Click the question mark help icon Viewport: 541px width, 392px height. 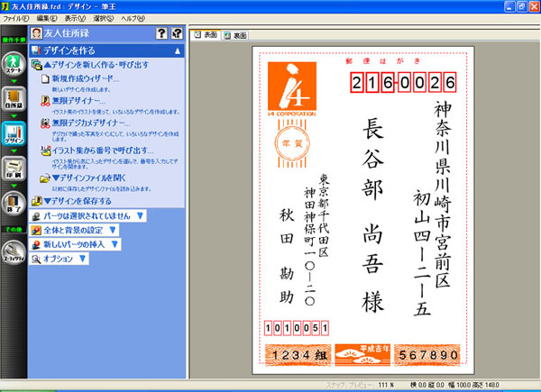[160, 34]
